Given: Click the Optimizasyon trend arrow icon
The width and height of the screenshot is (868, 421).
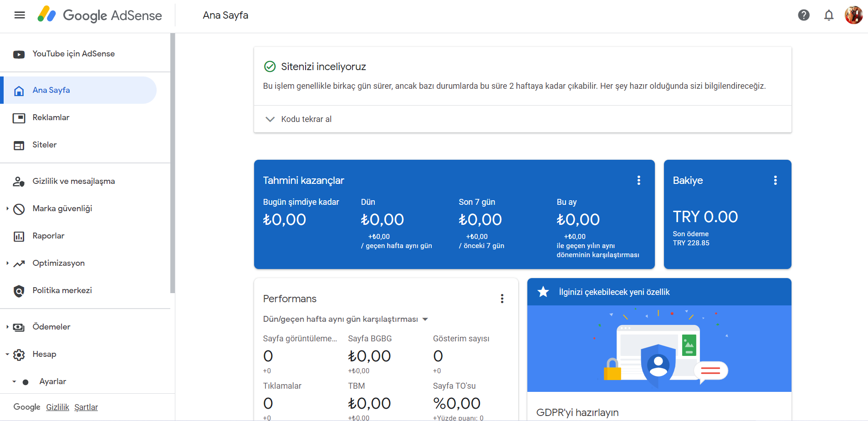Looking at the screenshot, I should (x=19, y=264).
